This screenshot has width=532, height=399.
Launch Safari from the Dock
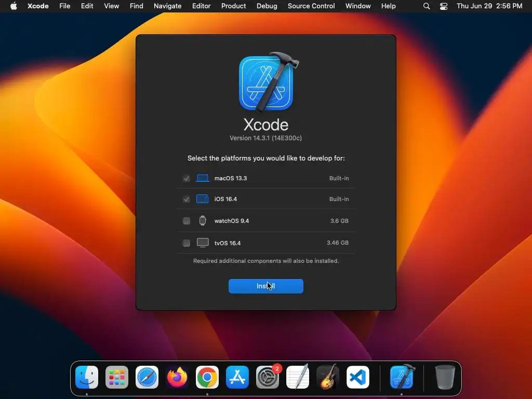[x=147, y=377]
